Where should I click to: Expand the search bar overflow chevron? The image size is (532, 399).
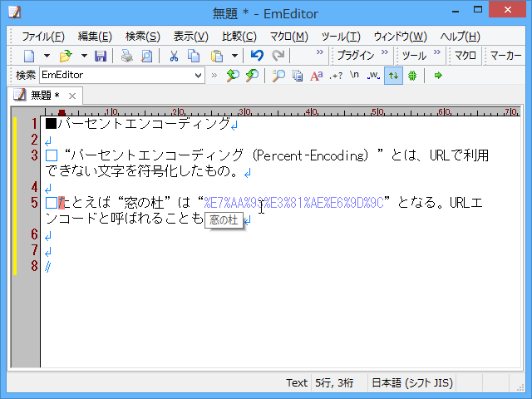[x=214, y=76]
